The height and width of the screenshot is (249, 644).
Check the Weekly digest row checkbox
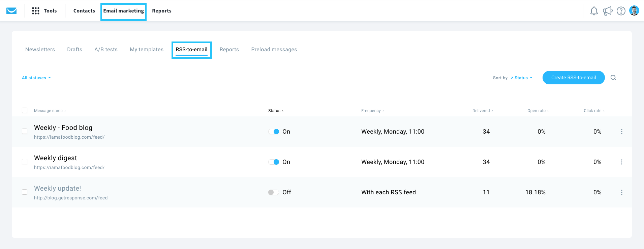point(25,162)
